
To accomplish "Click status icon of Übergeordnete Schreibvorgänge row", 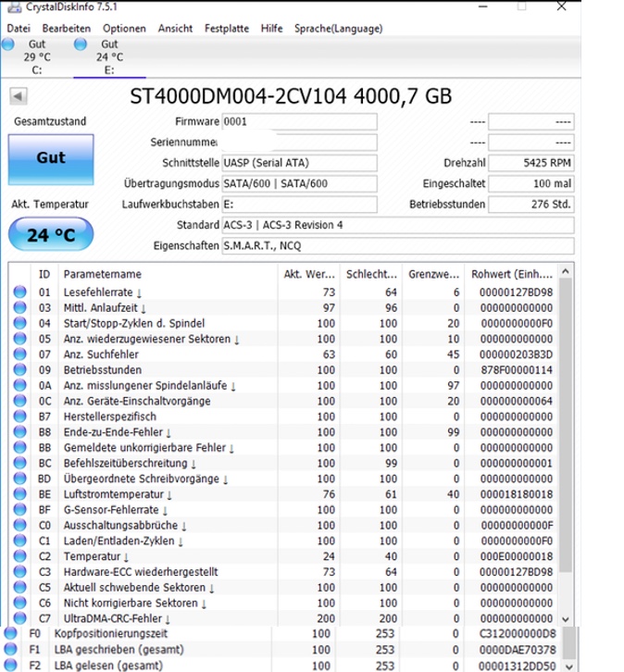I will pyautogui.click(x=19, y=479).
